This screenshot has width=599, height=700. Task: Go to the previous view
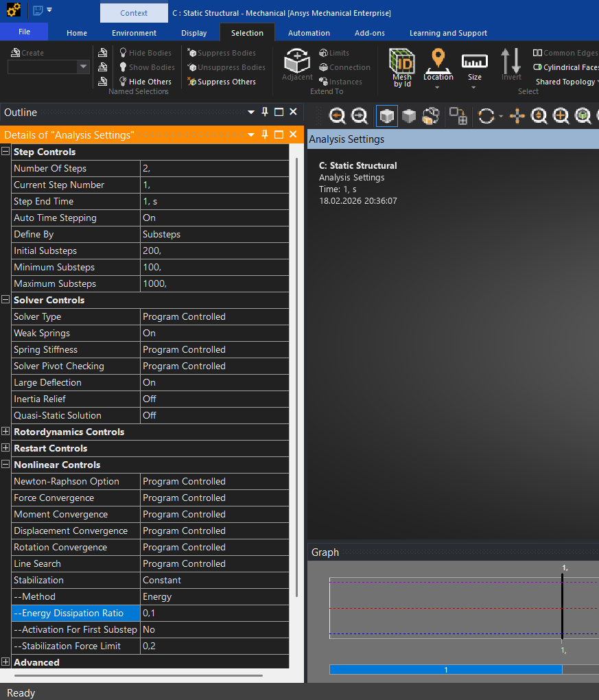(338, 117)
